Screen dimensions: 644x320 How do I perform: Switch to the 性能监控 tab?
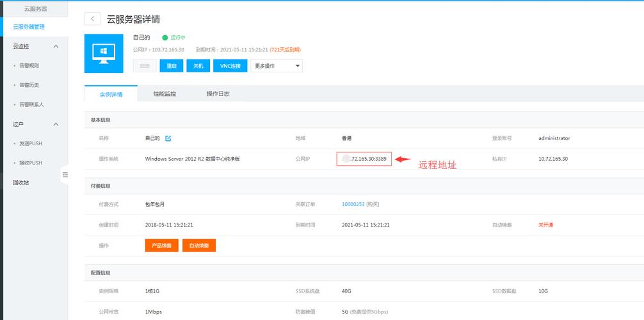165,93
